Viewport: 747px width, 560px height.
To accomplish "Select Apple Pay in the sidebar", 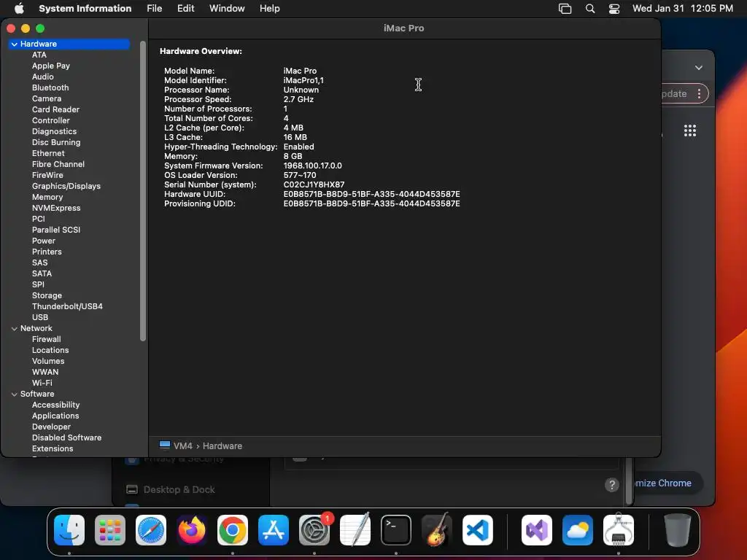I will click(51, 66).
